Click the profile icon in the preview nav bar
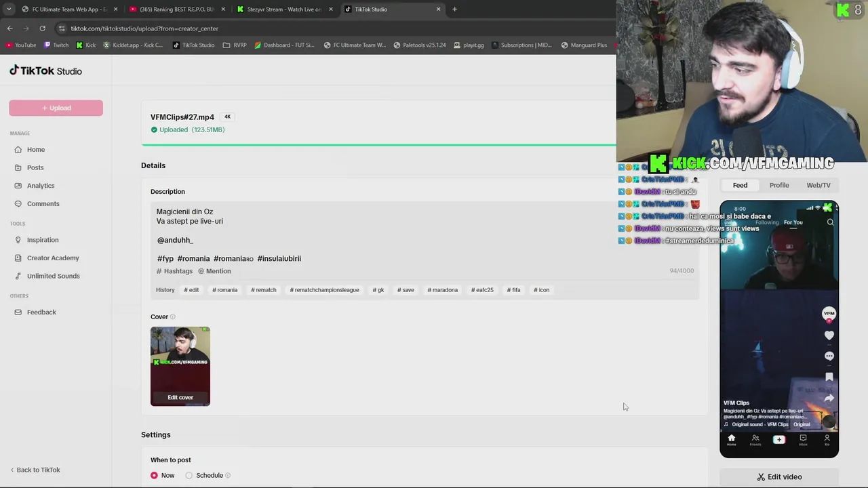The height and width of the screenshot is (488, 868). click(827, 441)
